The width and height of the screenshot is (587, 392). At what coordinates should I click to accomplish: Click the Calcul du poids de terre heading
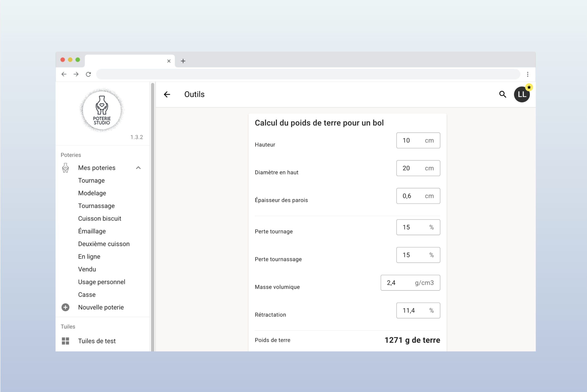[319, 123]
